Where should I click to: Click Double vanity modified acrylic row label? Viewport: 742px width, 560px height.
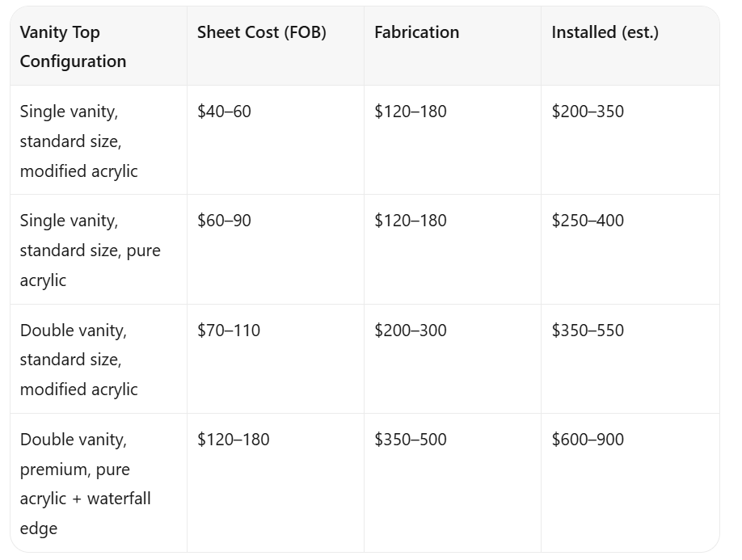tap(78, 360)
